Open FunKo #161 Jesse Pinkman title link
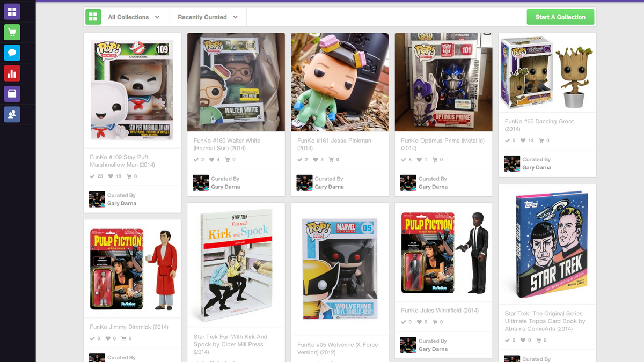This screenshot has height=362, width=644. click(x=334, y=141)
